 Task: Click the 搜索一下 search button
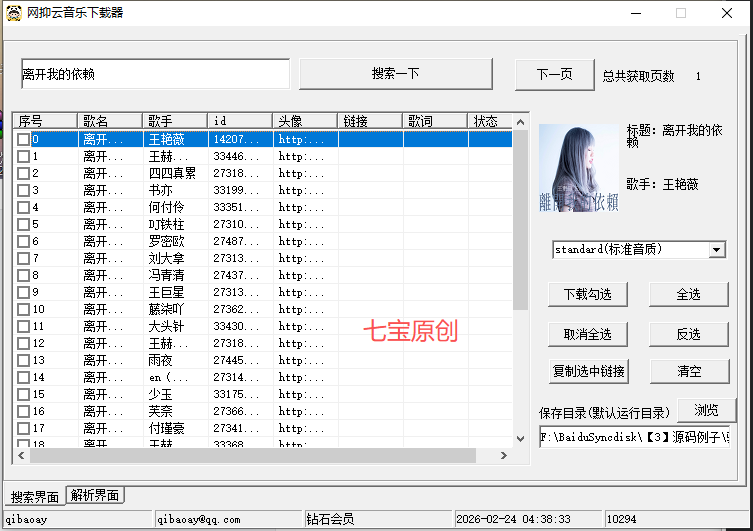pyautogui.click(x=396, y=74)
